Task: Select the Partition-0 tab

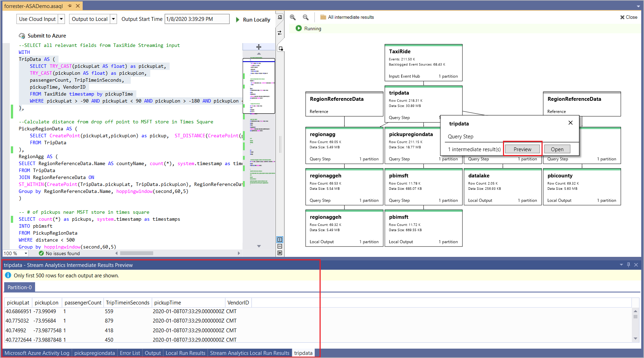Action: click(19, 287)
